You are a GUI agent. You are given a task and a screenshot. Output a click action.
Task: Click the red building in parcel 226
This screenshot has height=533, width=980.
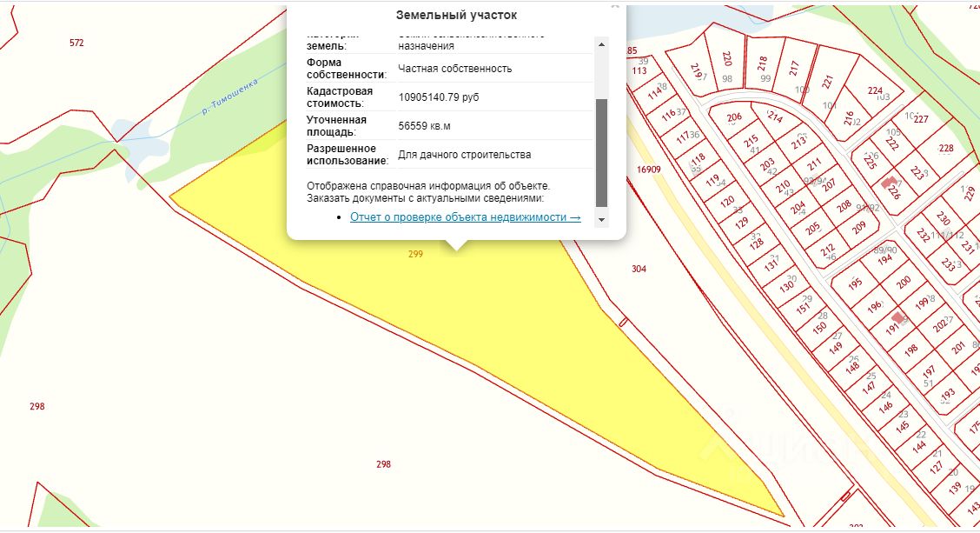(x=888, y=184)
